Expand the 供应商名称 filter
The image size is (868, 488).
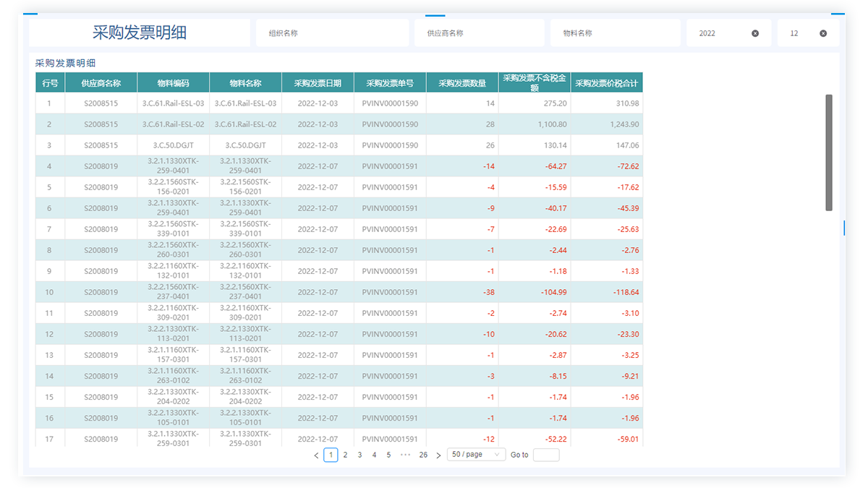tap(479, 33)
